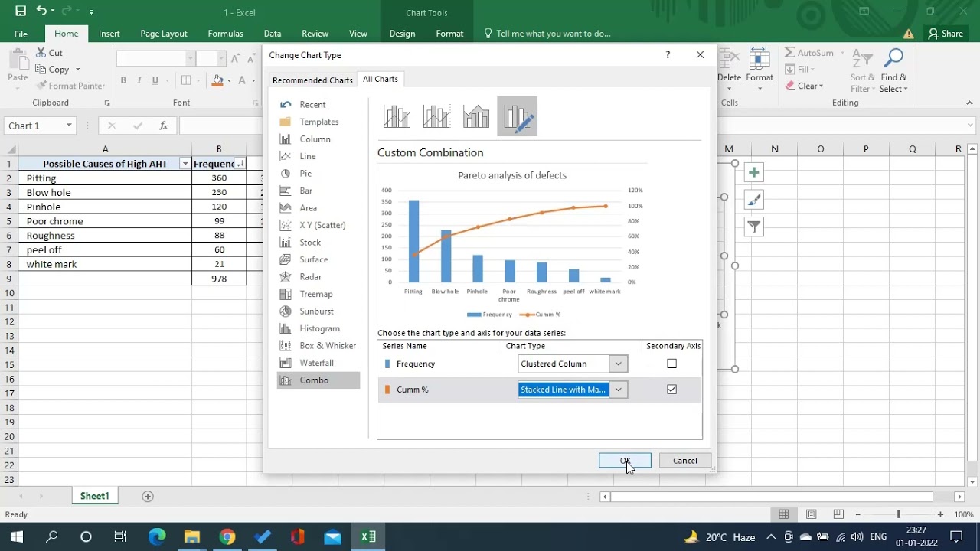Open Frequency chart type dropdown
The width and height of the screenshot is (980, 551).
618,364
